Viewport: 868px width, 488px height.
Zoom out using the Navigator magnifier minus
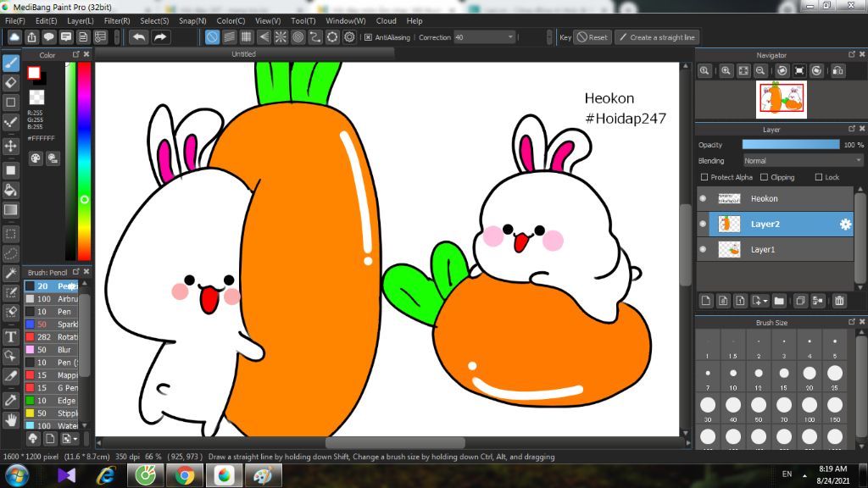[x=760, y=71]
